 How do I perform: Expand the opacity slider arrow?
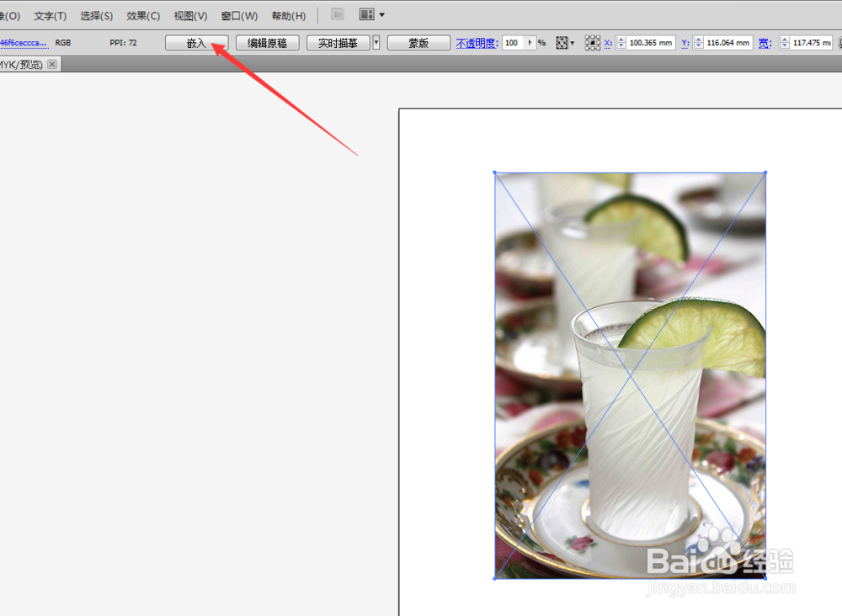pos(530,43)
